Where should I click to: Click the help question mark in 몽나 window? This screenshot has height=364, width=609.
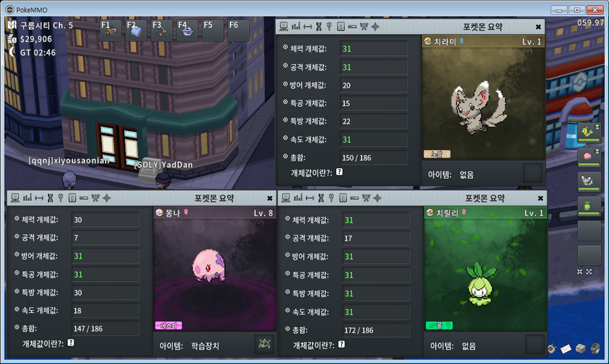[70, 343]
